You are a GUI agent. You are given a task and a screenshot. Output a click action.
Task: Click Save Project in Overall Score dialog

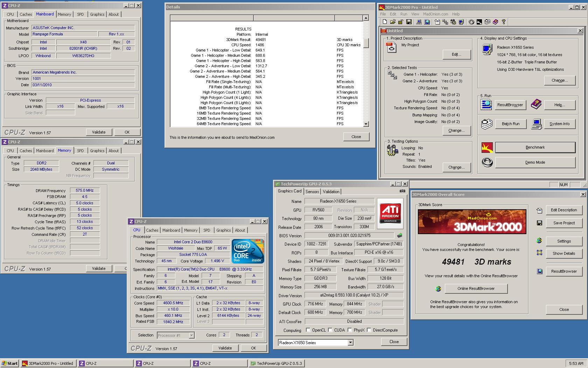click(563, 223)
